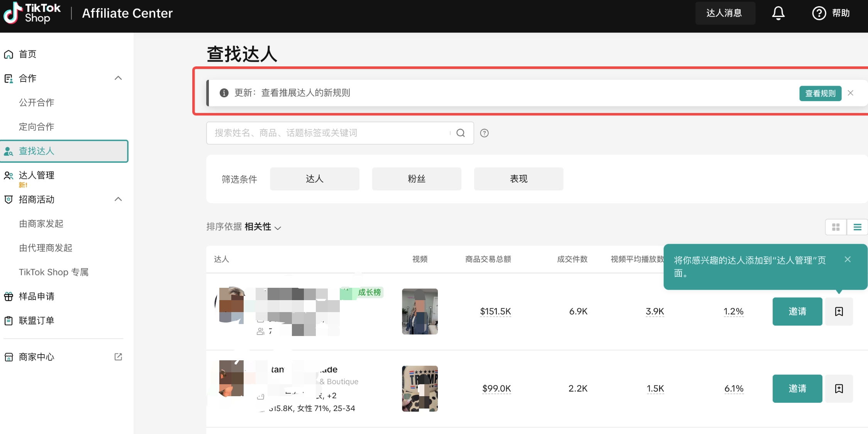Open the 粉丝 filter option
This screenshot has width=868, height=434.
coord(416,179)
